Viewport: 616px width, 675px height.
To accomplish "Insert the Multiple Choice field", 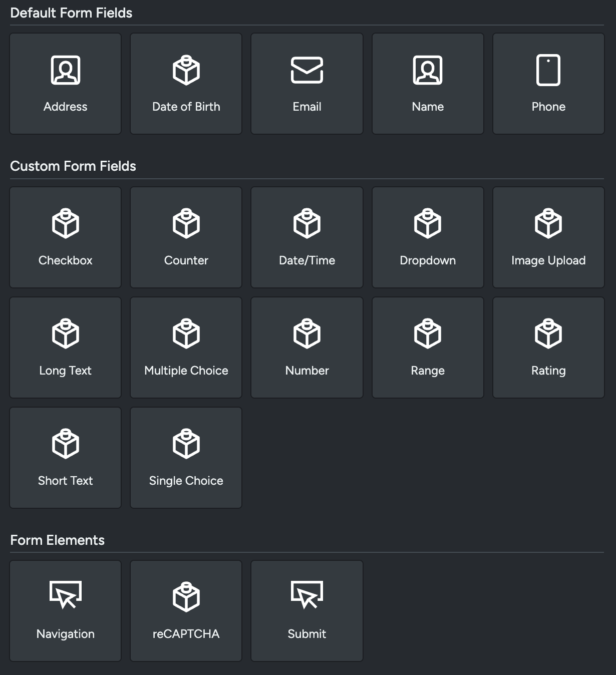I will 186,348.
